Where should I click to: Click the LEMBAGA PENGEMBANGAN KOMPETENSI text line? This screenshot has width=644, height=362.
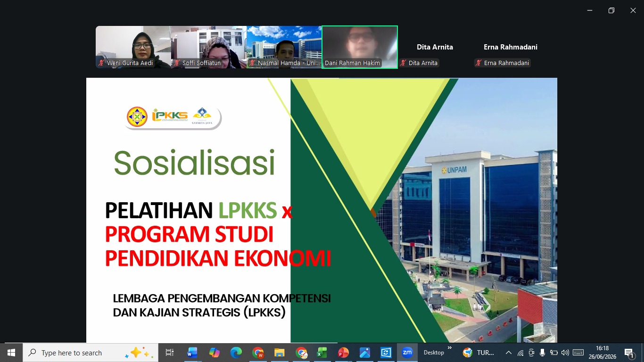(x=222, y=298)
